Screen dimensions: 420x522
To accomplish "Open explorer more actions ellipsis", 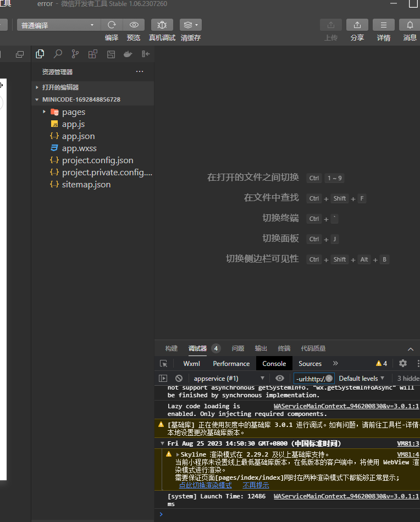I will click(140, 71).
